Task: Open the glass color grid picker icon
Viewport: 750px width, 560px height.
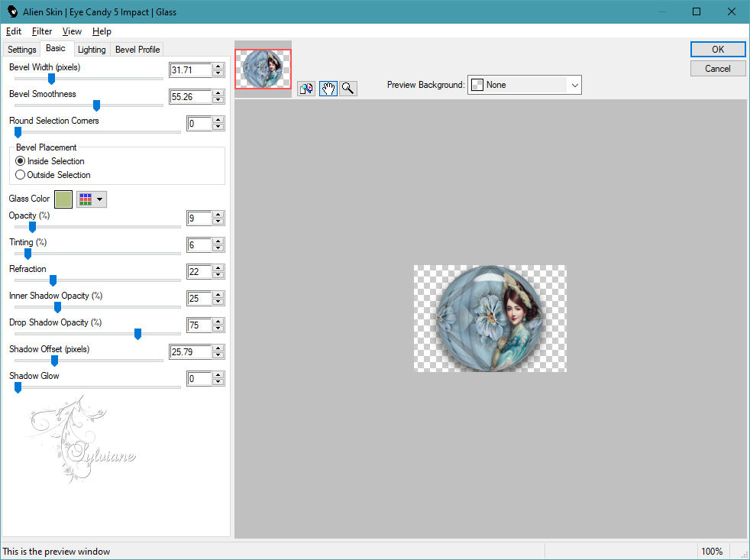Action: 86,199
